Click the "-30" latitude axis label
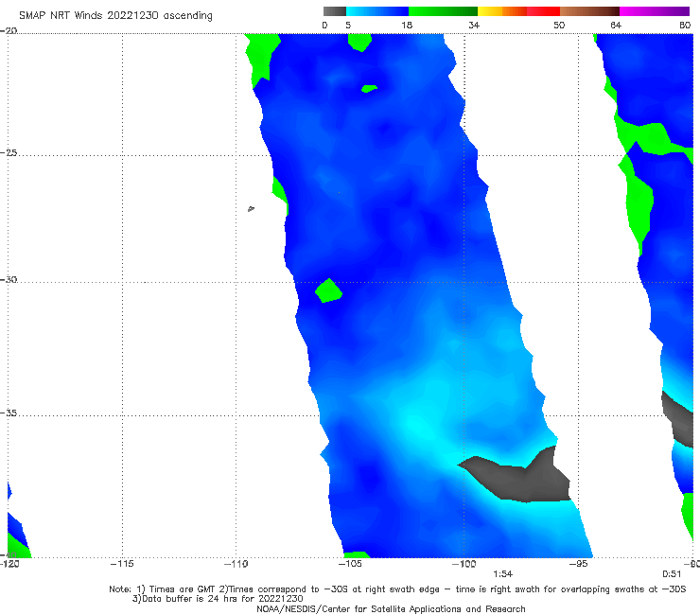This screenshot has height=615, width=700. click(9, 279)
